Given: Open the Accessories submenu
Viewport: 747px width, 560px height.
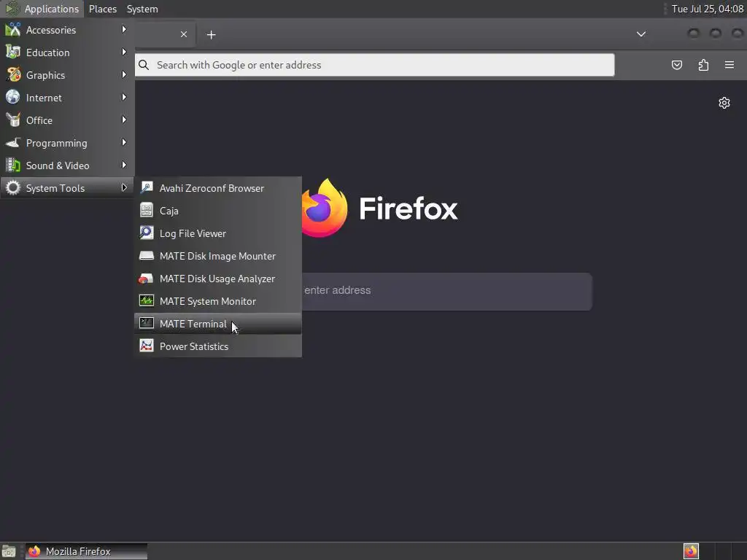Looking at the screenshot, I should [67, 30].
